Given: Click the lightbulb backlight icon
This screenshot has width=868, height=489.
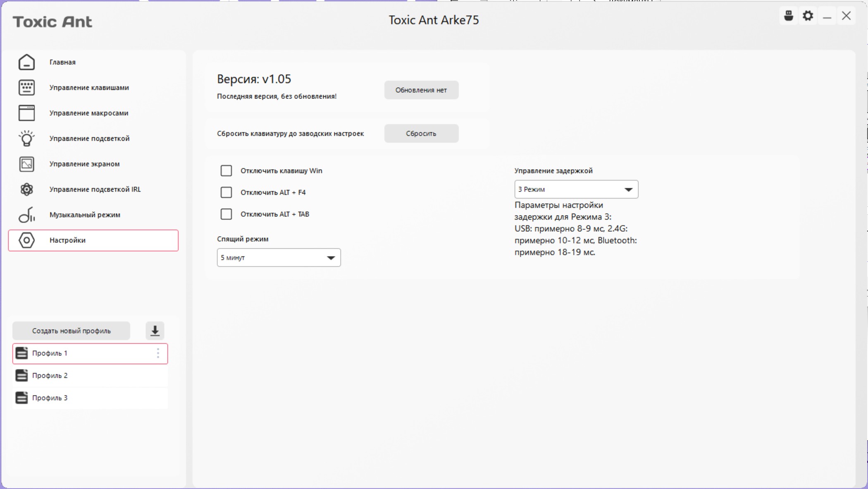Looking at the screenshot, I should 26,139.
